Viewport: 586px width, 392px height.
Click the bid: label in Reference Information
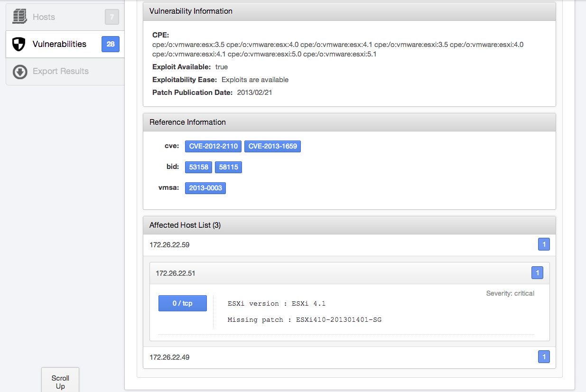pyautogui.click(x=172, y=167)
